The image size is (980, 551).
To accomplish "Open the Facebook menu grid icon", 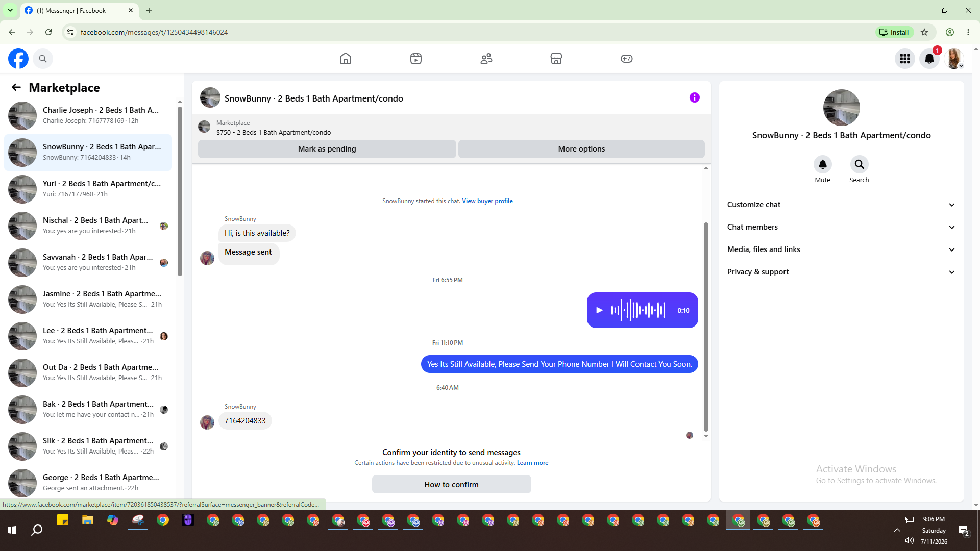I will pyautogui.click(x=905, y=59).
